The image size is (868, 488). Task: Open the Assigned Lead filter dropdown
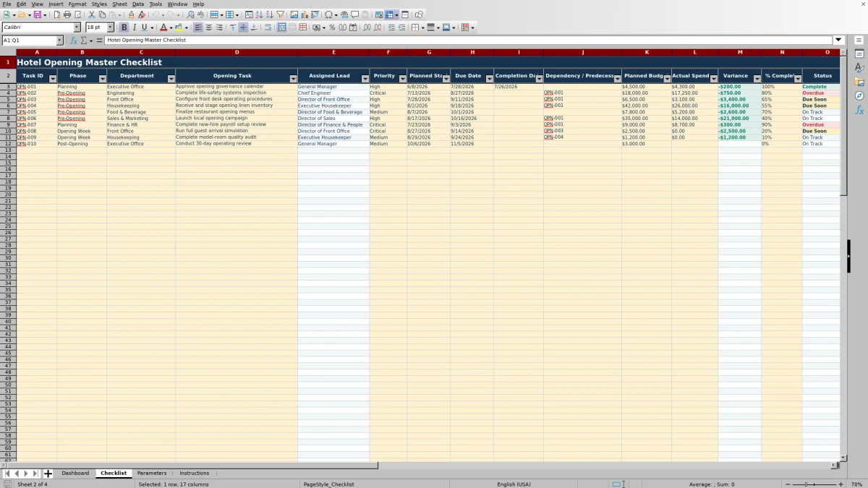click(x=365, y=79)
